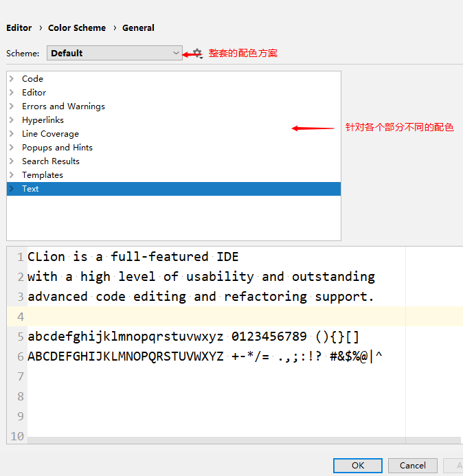Click the General breadcrumb item
This screenshot has width=463, height=476.
pyautogui.click(x=138, y=28)
